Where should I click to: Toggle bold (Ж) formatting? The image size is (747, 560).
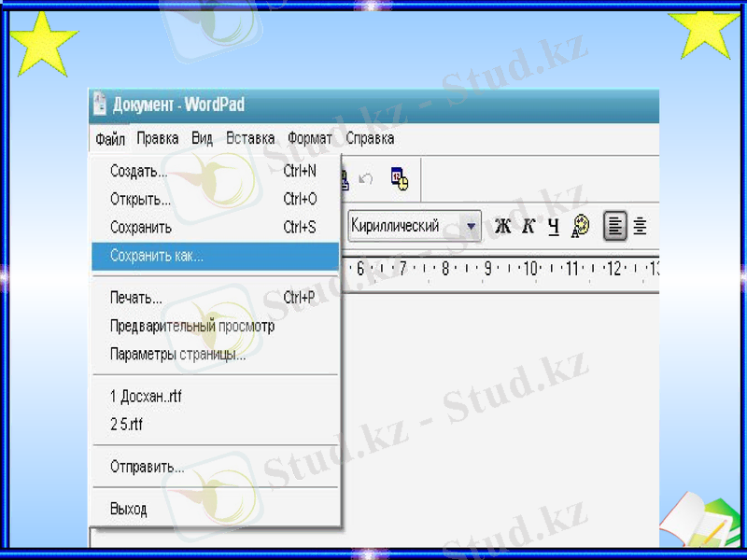tap(502, 226)
